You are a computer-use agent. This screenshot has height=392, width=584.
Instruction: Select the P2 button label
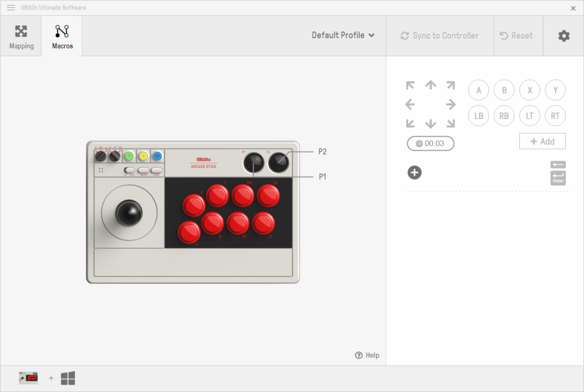[x=323, y=152]
